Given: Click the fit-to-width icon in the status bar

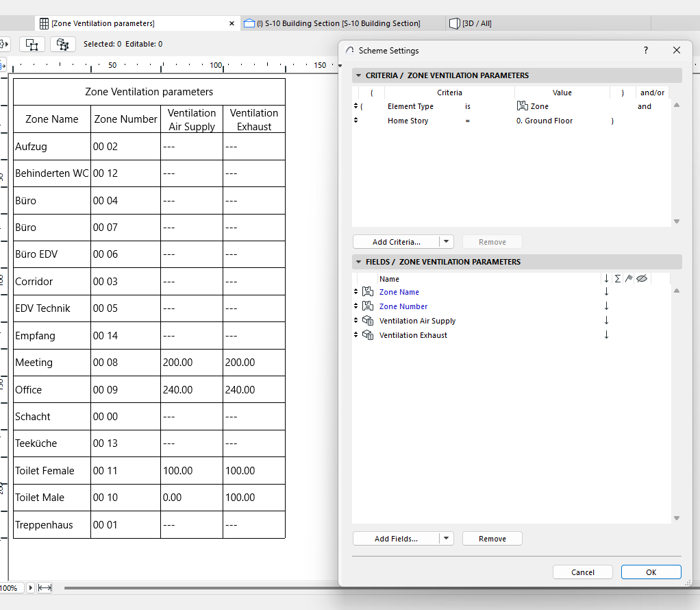Looking at the screenshot, I should tap(45, 587).
